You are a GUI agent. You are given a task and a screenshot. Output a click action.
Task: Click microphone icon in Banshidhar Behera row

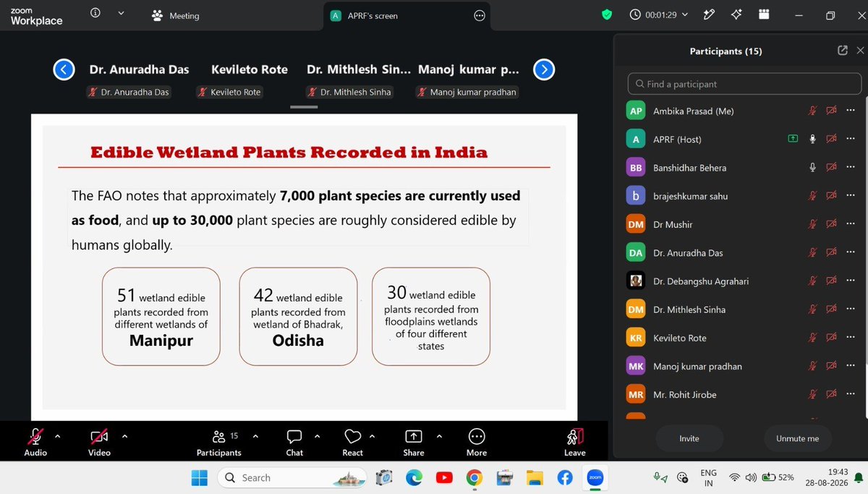coord(813,167)
